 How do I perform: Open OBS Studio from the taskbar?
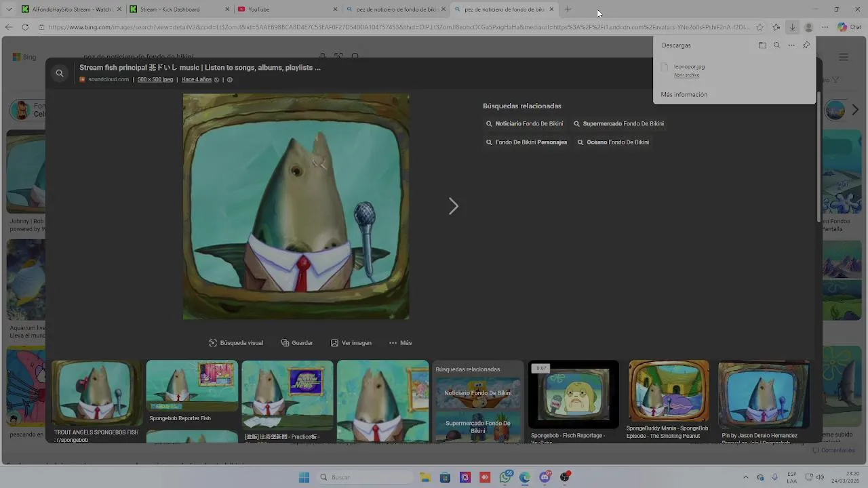click(565, 477)
